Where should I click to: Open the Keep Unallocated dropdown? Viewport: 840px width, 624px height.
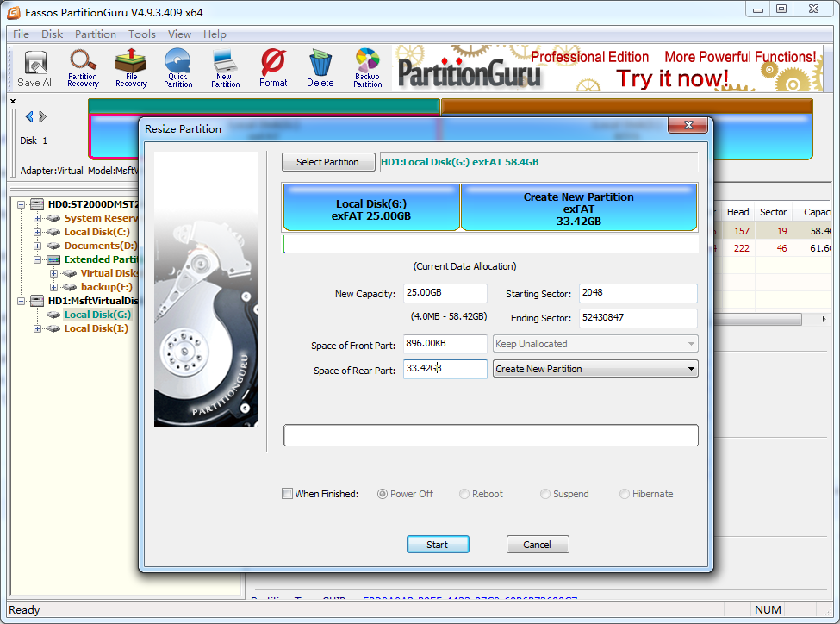coord(595,344)
